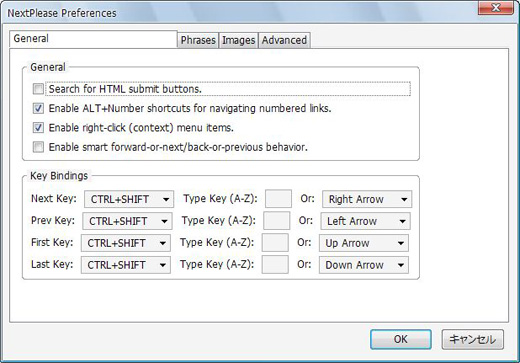Viewport: 520px width, 363px height.
Task: Open Next Key modifier dropdown
Action: click(x=129, y=199)
